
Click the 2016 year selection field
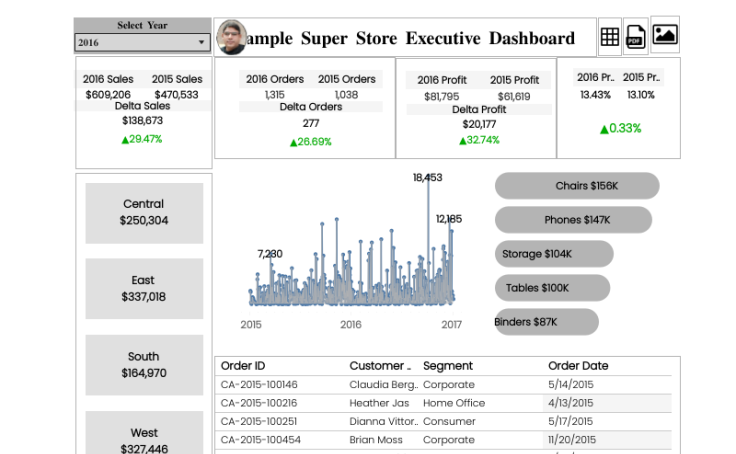click(134, 43)
